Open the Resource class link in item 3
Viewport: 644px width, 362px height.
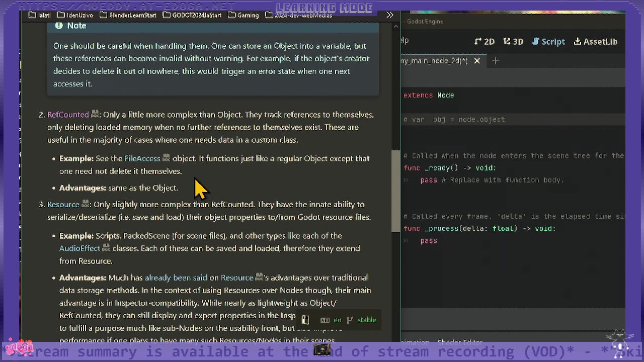63,204
